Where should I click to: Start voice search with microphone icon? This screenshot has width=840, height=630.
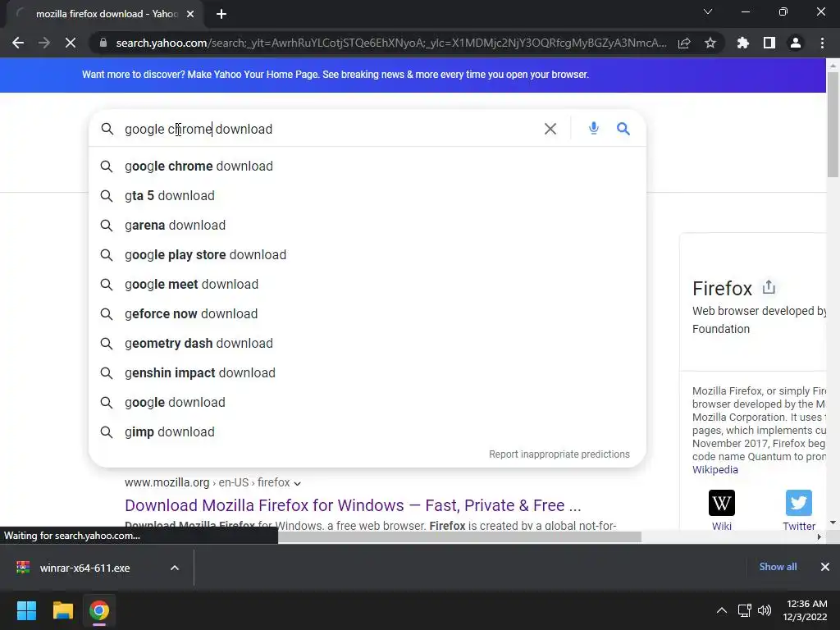(x=594, y=129)
